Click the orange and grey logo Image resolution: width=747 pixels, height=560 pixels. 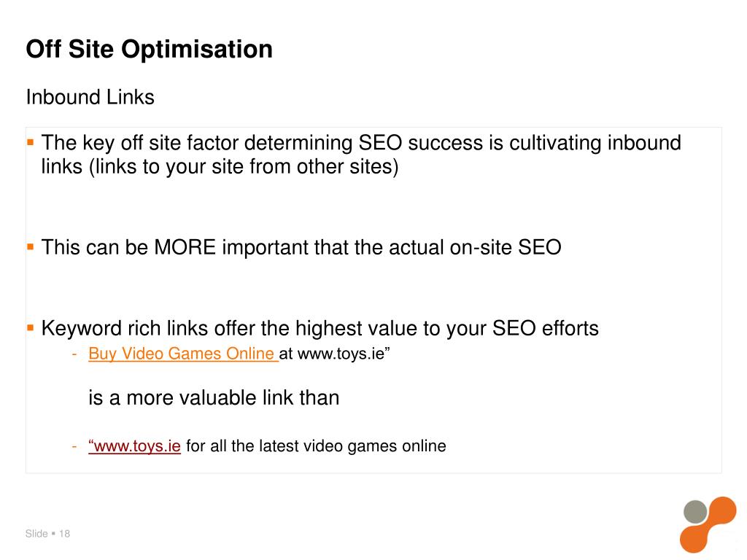coord(708,524)
